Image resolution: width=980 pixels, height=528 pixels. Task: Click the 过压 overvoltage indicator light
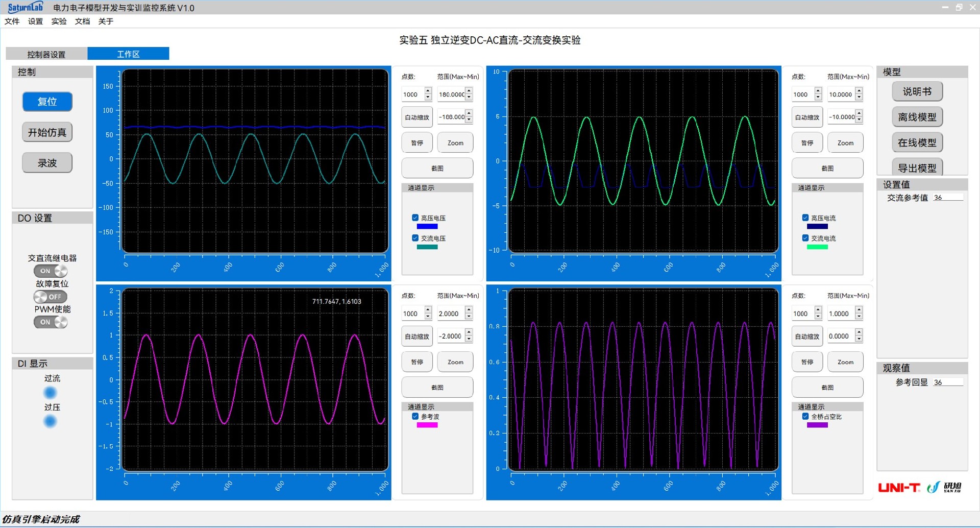tap(50, 421)
